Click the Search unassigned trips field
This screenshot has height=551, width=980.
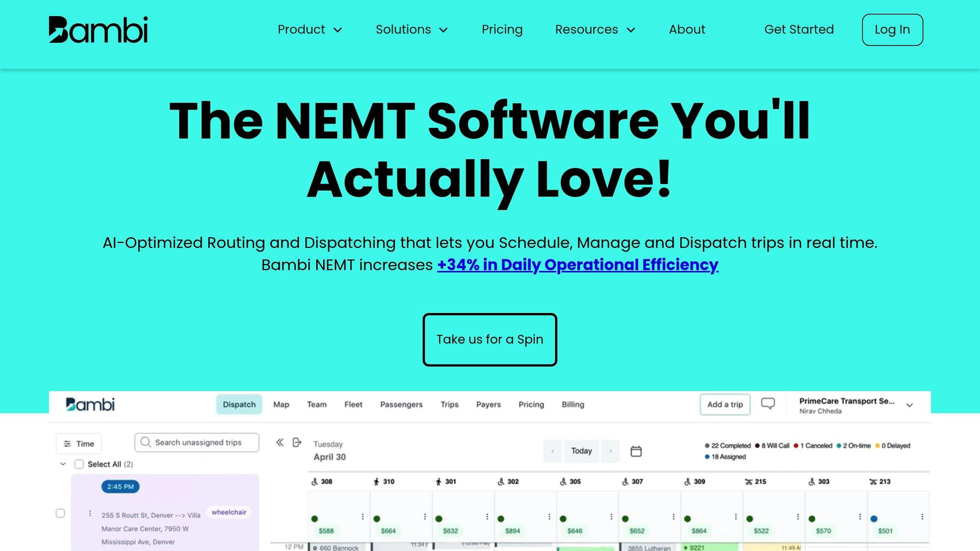[197, 442]
